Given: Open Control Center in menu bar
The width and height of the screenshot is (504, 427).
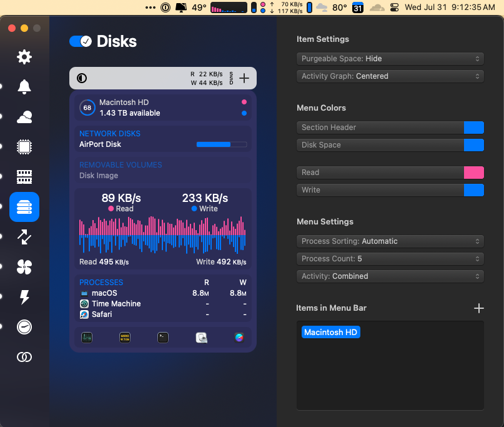Looking at the screenshot, I should click(x=394, y=8).
